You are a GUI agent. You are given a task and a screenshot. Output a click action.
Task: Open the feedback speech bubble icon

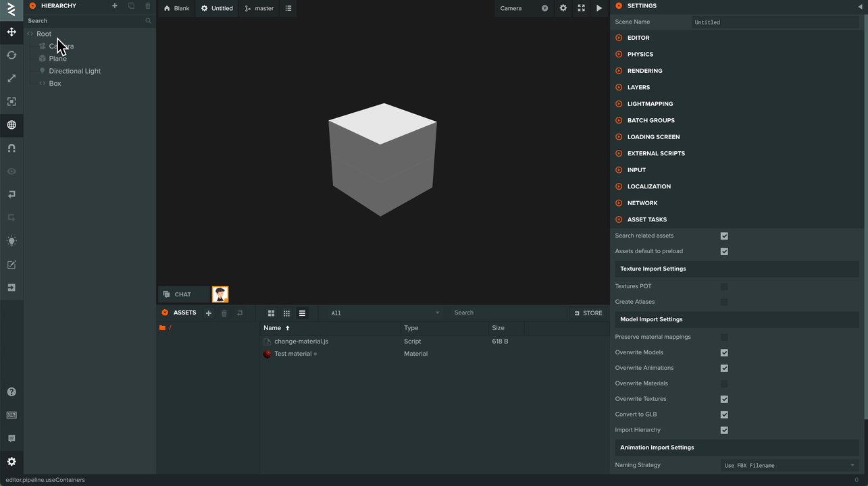11,439
